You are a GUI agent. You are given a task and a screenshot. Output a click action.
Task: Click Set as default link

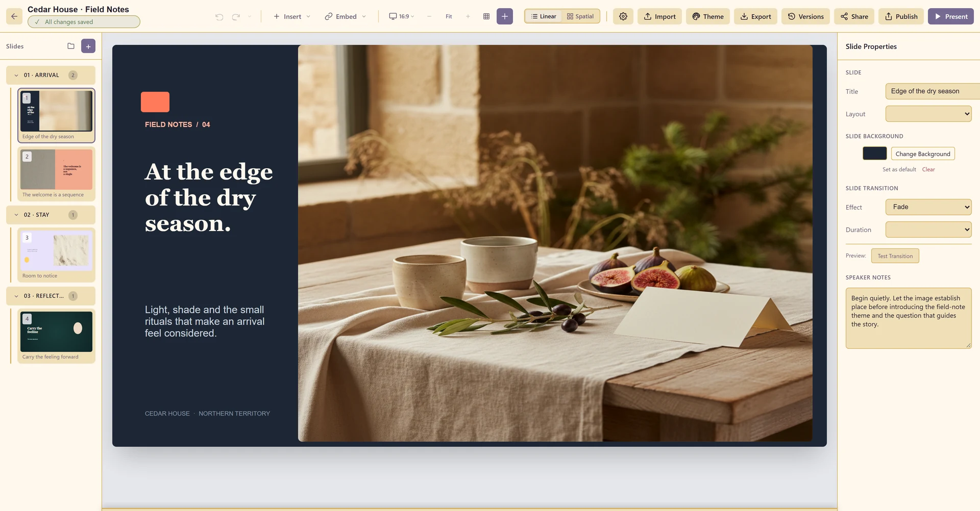(x=899, y=169)
